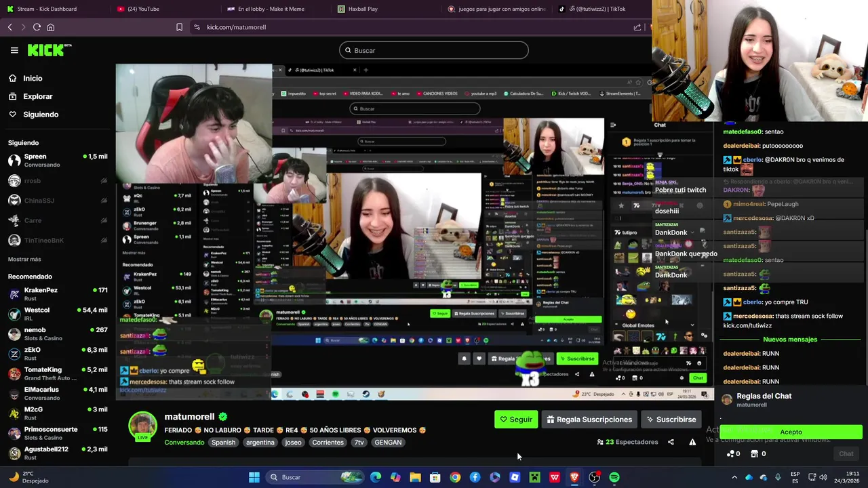Click the Kick logo
The width and height of the screenshot is (868, 488).
(49, 50)
